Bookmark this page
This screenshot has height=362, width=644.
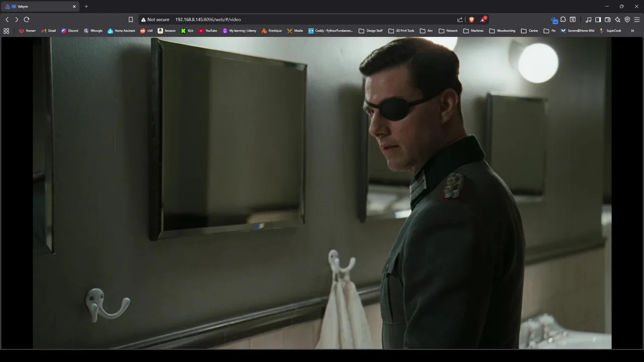(x=131, y=20)
